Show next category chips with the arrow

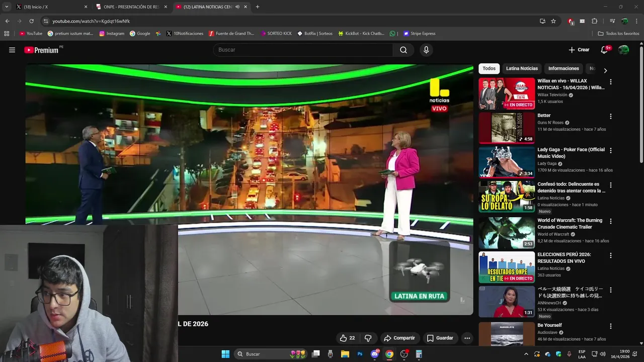click(605, 70)
